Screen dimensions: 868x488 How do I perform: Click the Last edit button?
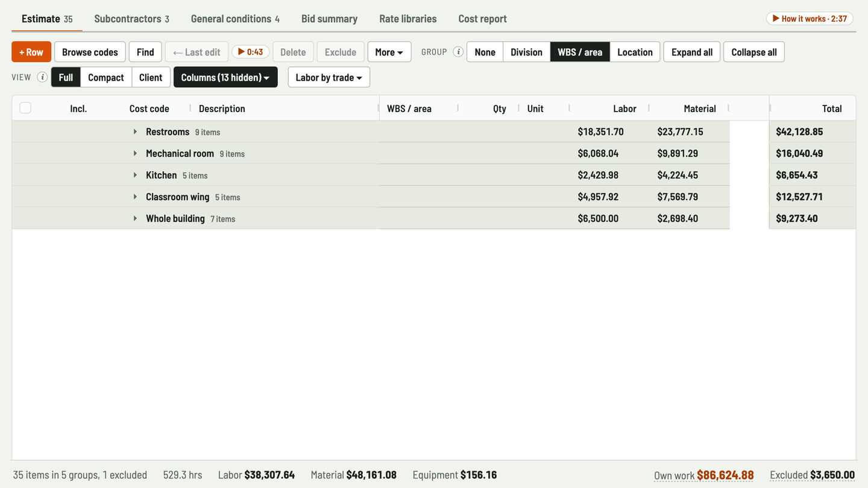[197, 52]
